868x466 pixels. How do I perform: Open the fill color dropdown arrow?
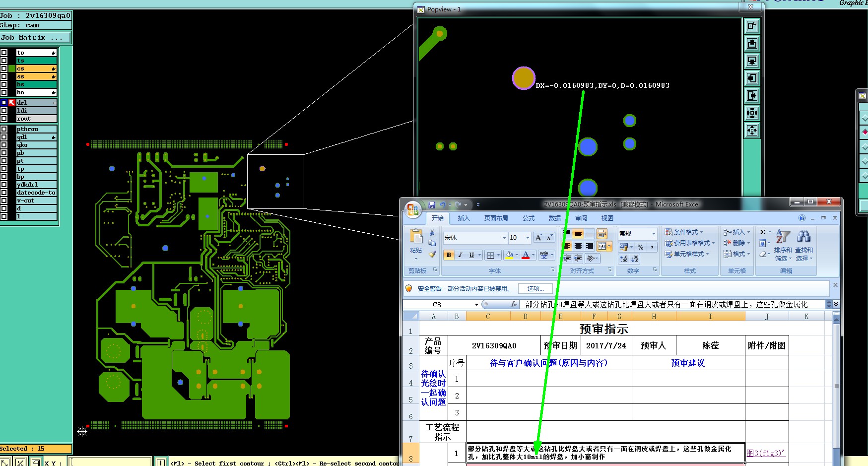(517, 255)
